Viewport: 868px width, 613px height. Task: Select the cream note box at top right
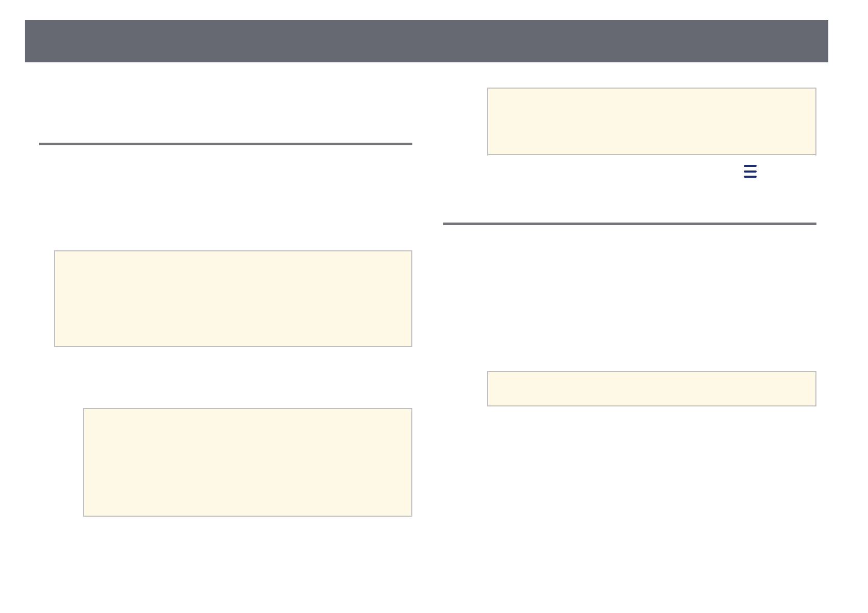[652, 121]
